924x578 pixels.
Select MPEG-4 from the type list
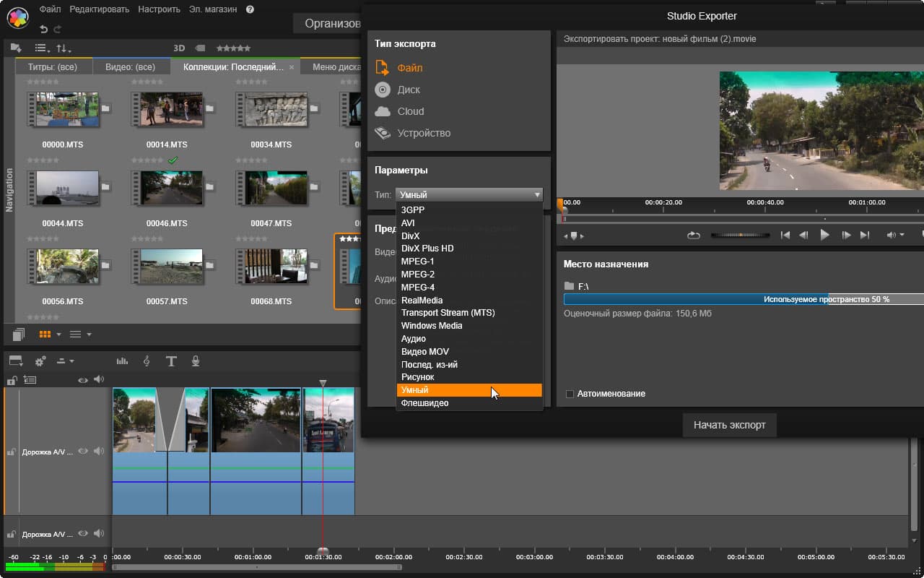[418, 288]
